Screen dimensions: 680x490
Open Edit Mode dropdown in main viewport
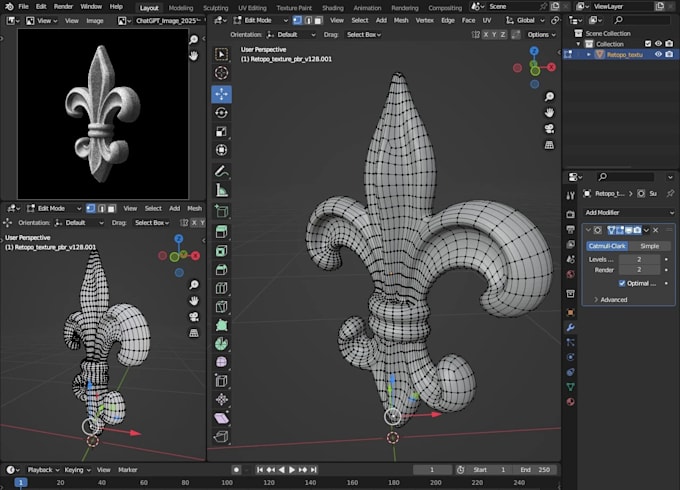click(x=261, y=20)
